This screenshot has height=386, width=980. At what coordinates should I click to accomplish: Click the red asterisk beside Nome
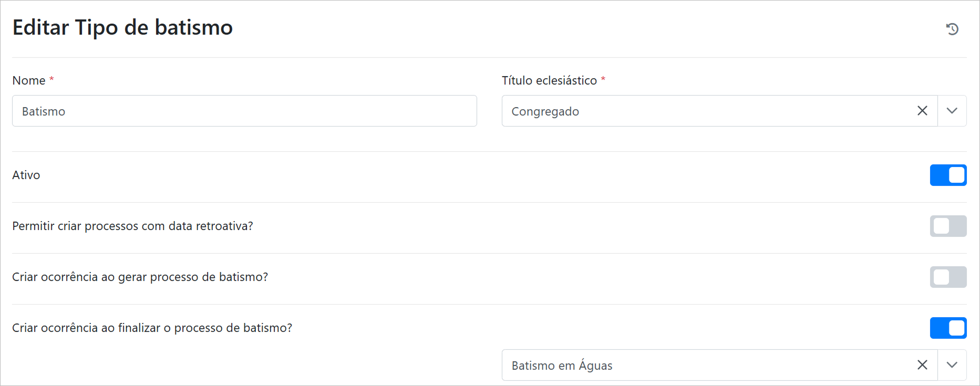tap(51, 79)
